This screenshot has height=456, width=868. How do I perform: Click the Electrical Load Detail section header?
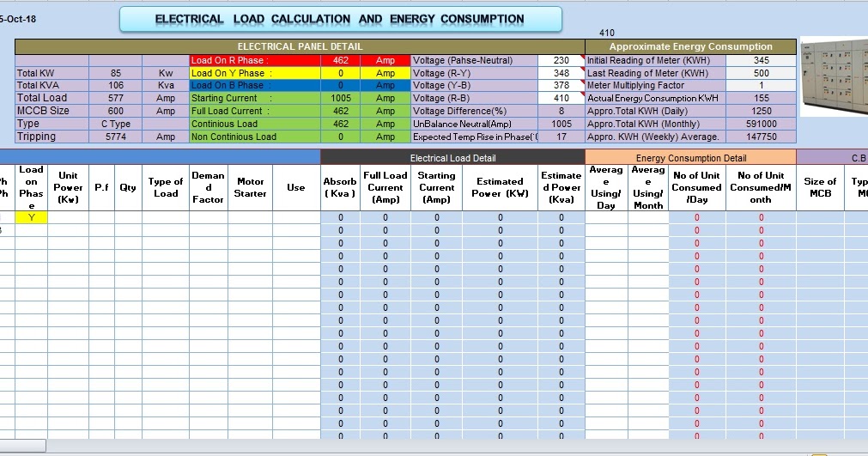[x=452, y=158]
